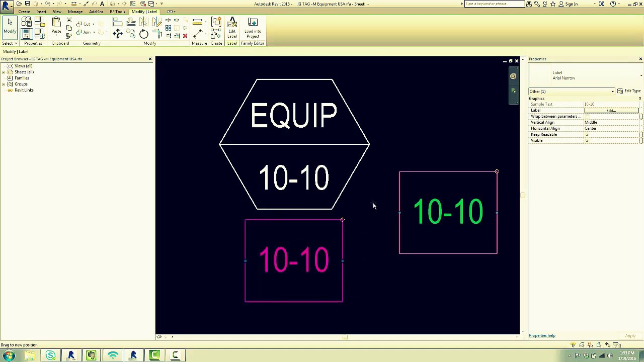Click the Text 'A' icon in quick access toolbar
Screen dimensions: 644x362
(x=102, y=4)
